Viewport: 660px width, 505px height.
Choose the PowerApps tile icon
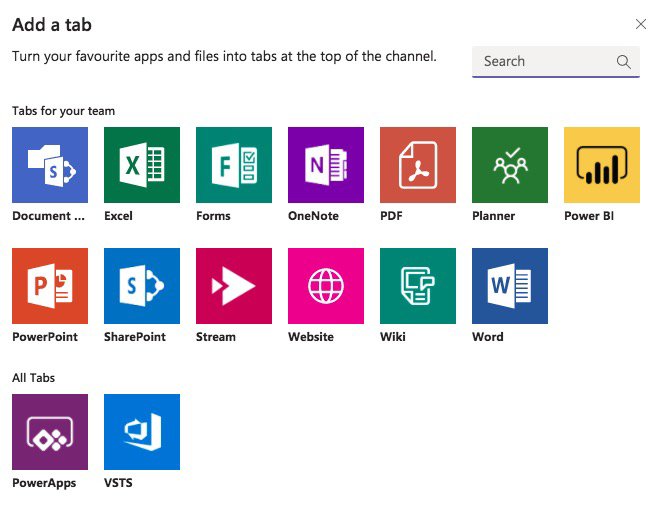point(50,432)
